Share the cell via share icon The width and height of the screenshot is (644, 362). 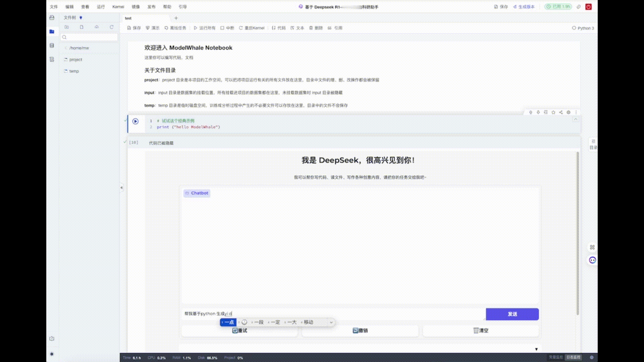click(x=561, y=112)
